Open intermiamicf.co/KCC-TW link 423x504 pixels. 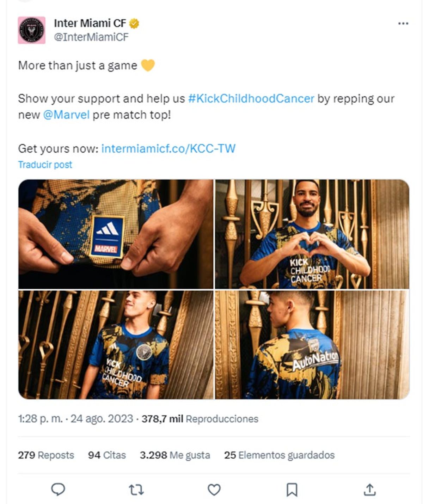click(x=168, y=148)
